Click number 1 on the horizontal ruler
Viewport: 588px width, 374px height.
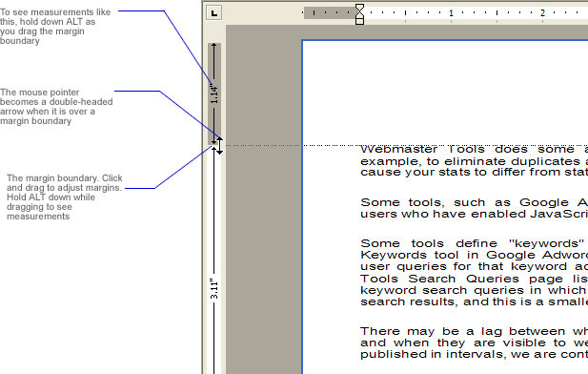pos(451,13)
